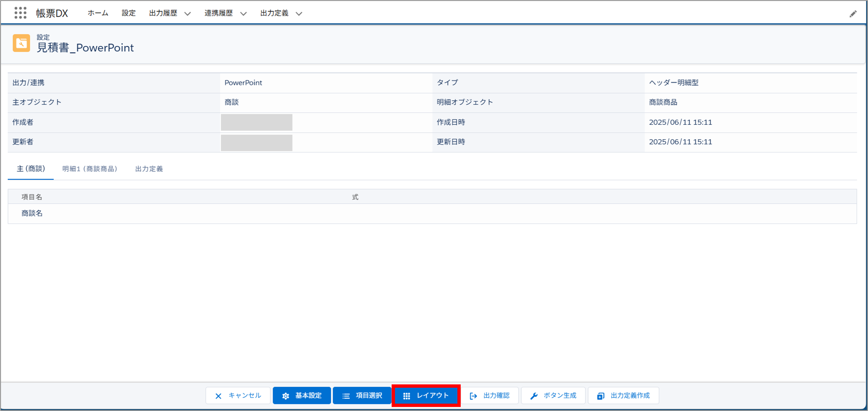
Task: Click the 商談名 row in the table
Action: [x=32, y=213]
